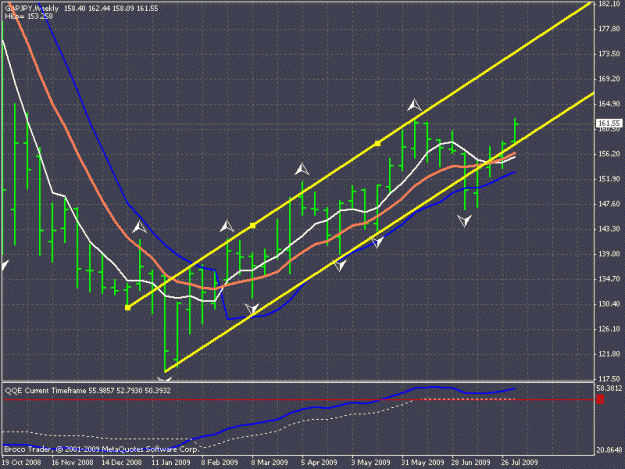Click the 134.70 price axis label
This screenshot has height=469, width=625.
[609, 279]
